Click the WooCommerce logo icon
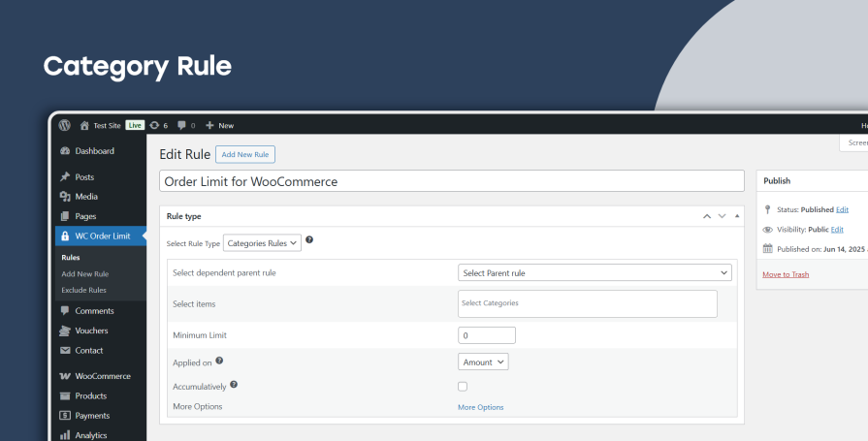 click(65, 376)
